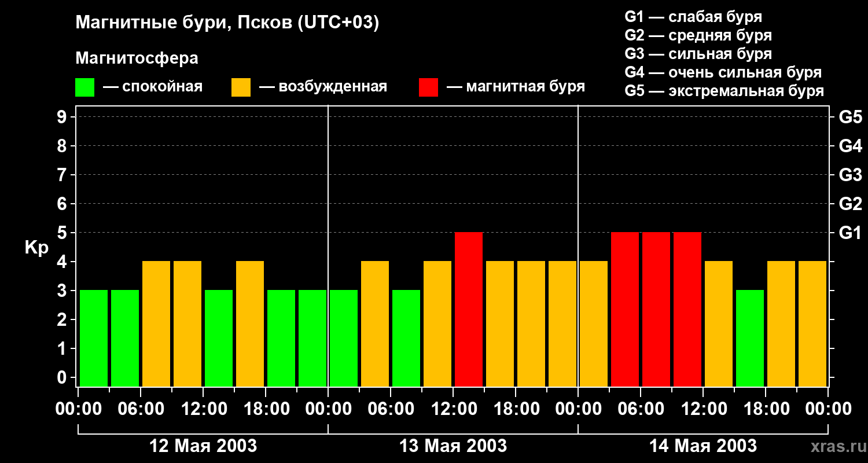Screen dimensions: 868x463
Task: Click the 'G3 — сильная буря' legend line
Action: [698, 54]
